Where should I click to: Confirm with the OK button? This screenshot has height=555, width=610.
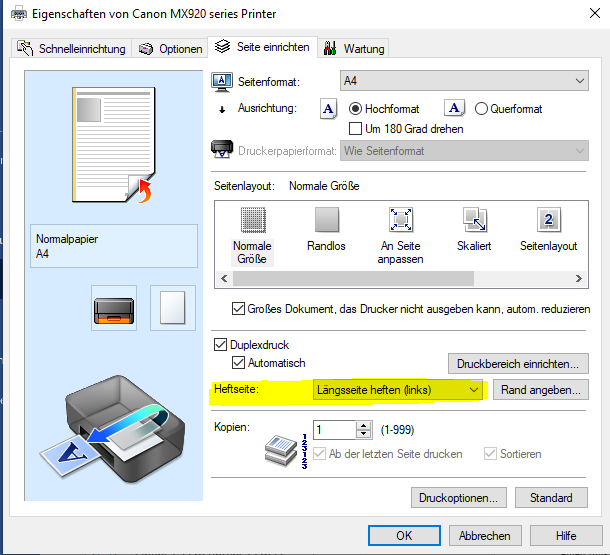pos(404,536)
